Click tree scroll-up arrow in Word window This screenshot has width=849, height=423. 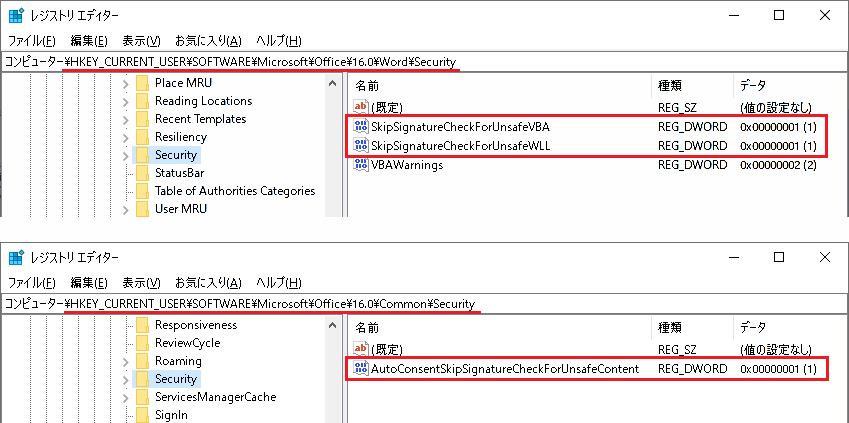332,83
